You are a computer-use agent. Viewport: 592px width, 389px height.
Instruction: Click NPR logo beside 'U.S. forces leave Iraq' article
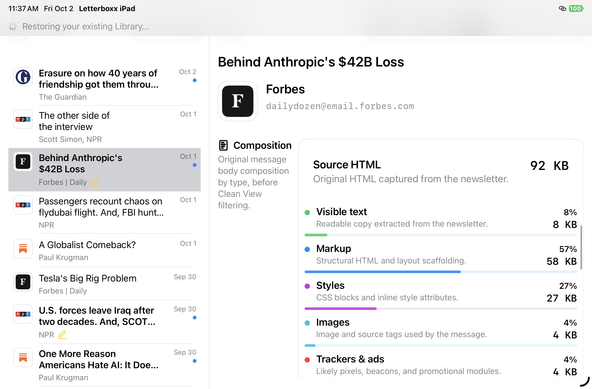coord(23,314)
